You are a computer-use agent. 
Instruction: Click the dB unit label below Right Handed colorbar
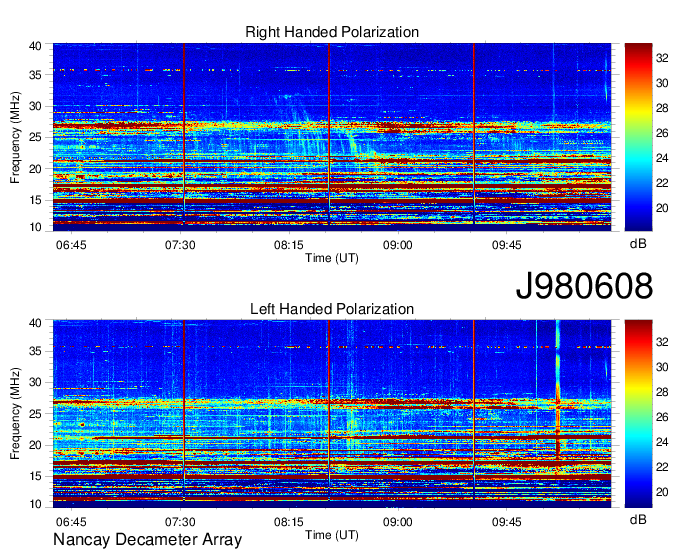click(x=638, y=244)
